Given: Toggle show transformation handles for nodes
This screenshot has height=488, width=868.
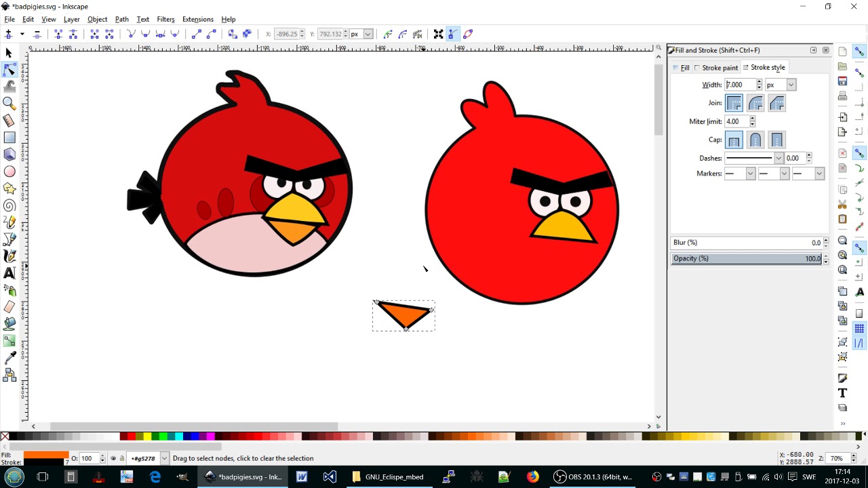Looking at the screenshot, I should [x=438, y=34].
